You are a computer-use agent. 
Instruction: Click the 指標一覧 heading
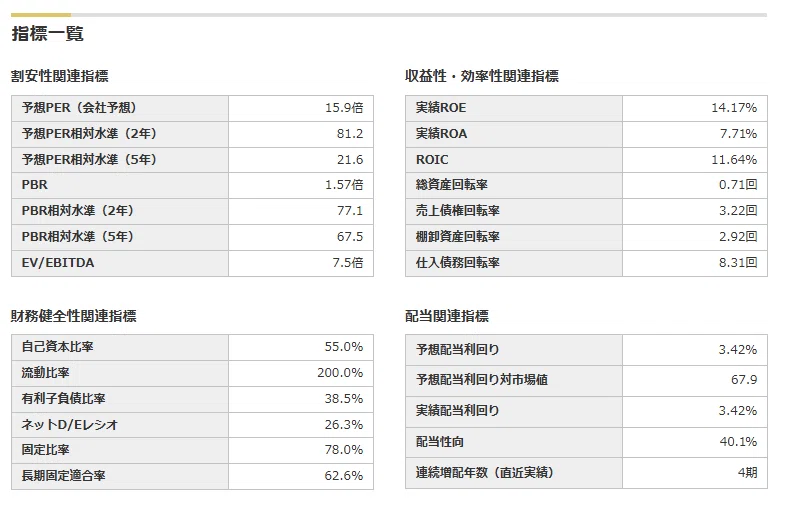pos(47,34)
